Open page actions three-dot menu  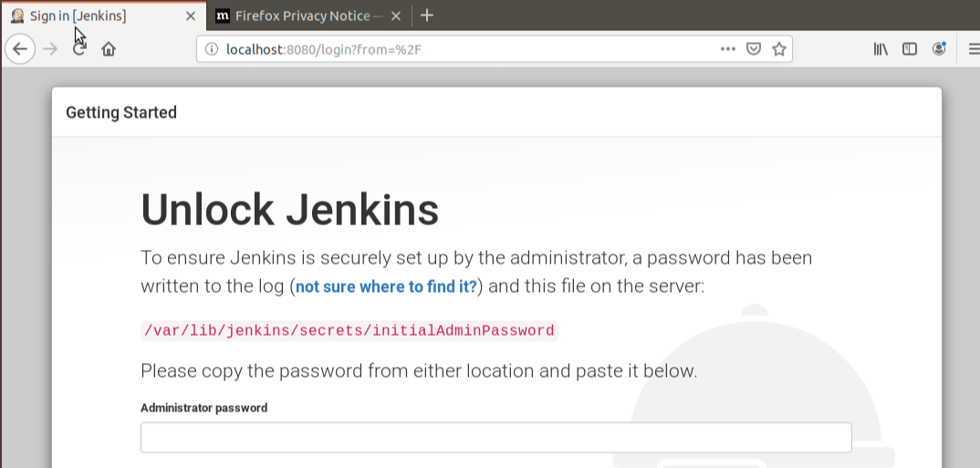(x=727, y=48)
